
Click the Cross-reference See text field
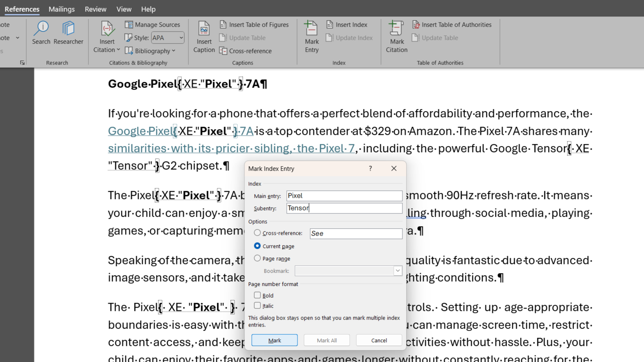click(x=356, y=234)
